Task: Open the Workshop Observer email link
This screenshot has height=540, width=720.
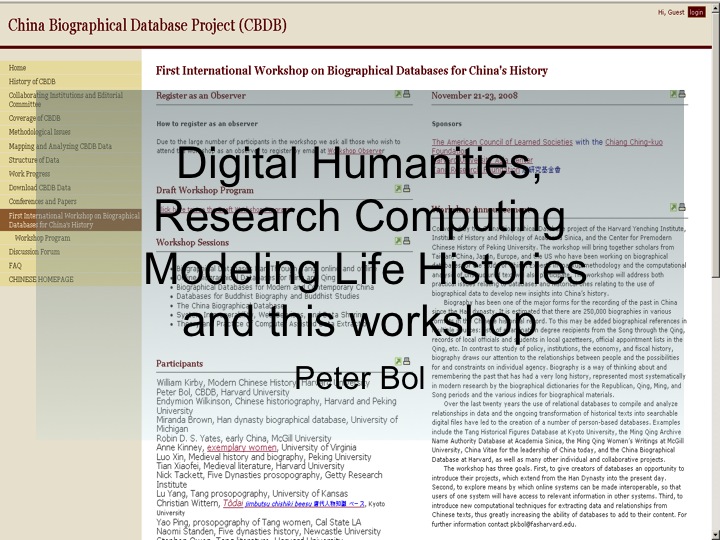Action: coord(356,151)
